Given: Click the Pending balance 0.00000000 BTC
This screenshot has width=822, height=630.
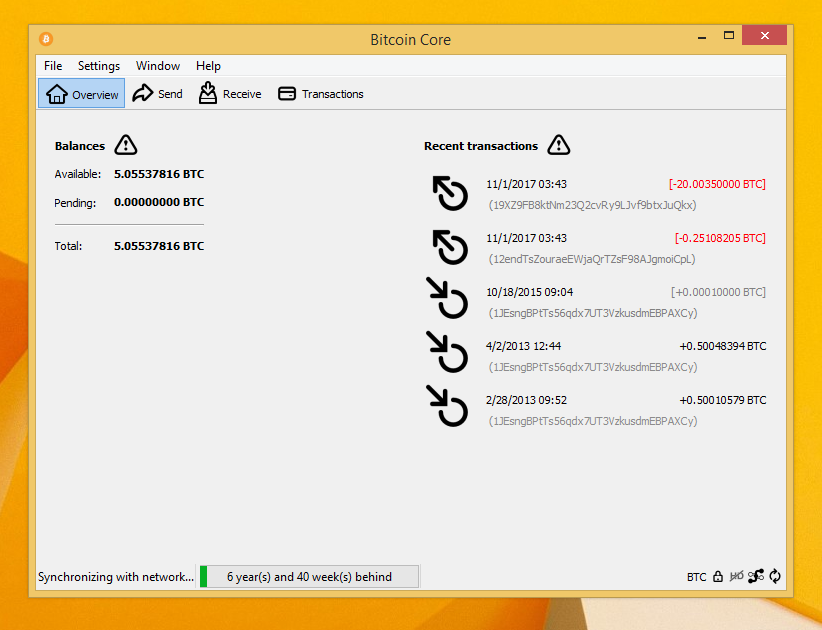Looking at the screenshot, I should [x=159, y=202].
